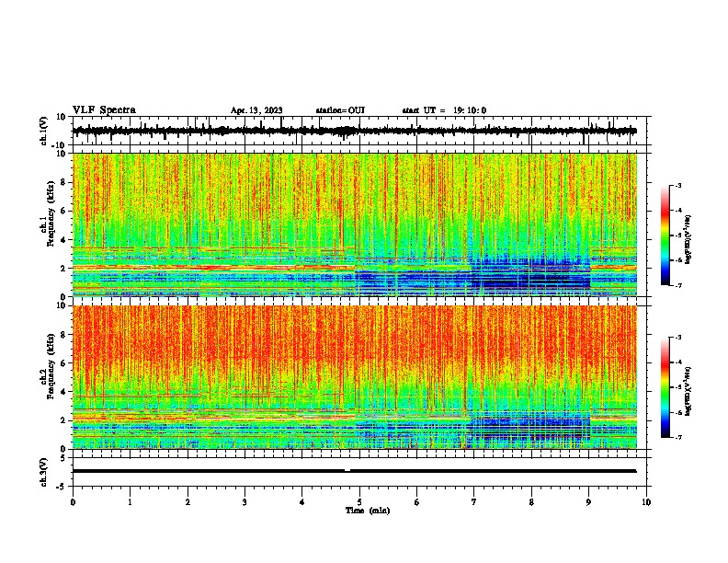Screen dimensions: 728x563
Task: Click the ch.2 spectrogram color scale bar
Action: click(x=665, y=387)
